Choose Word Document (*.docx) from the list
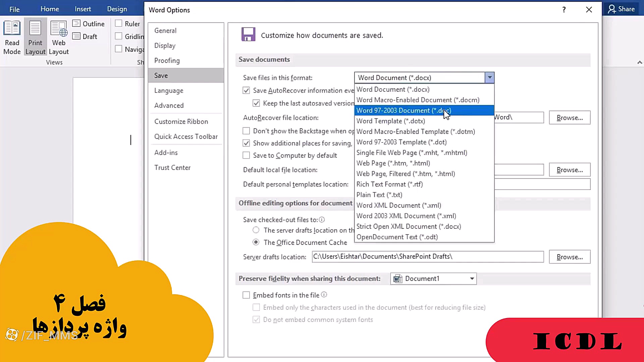Image resolution: width=644 pixels, height=362 pixels. tap(424, 89)
